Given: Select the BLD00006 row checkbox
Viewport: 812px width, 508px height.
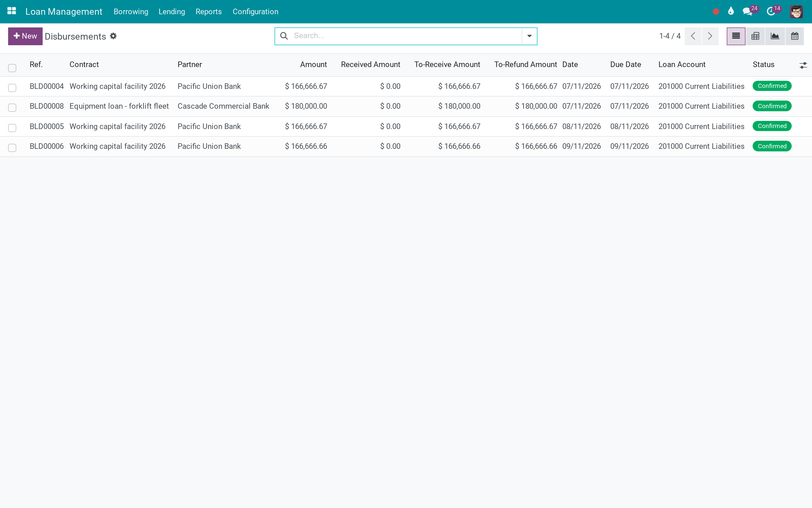Looking at the screenshot, I should click(x=12, y=148).
